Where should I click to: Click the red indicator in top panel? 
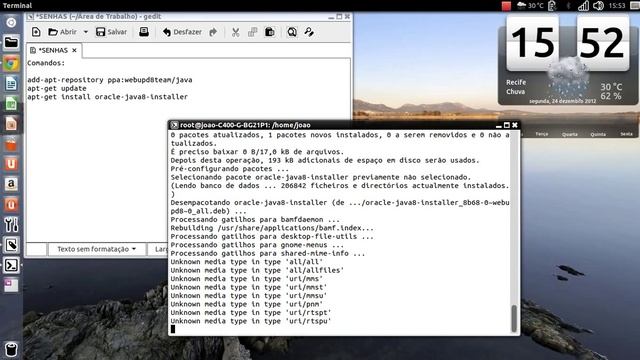tap(506, 5)
